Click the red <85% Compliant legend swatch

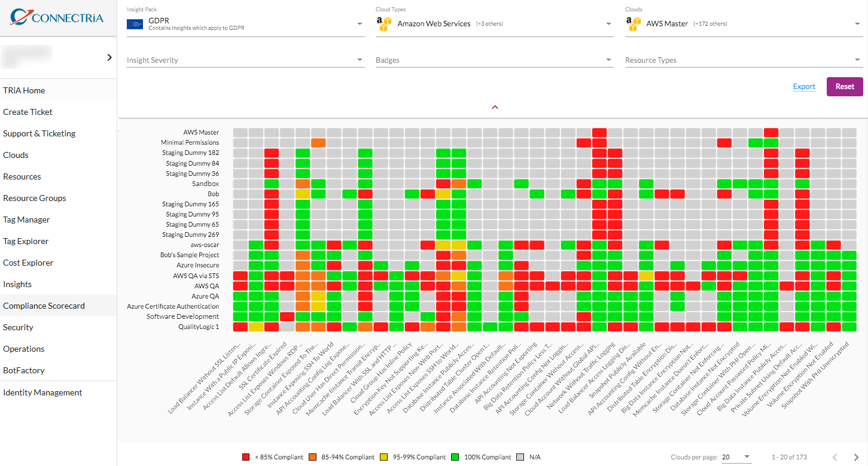pyautogui.click(x=245, y=457)
